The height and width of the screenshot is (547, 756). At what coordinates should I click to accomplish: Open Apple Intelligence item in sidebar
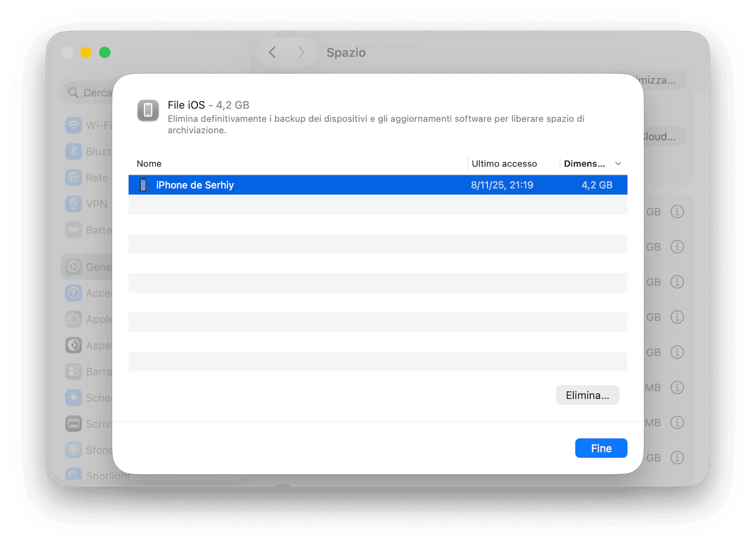tap(89, 319)
